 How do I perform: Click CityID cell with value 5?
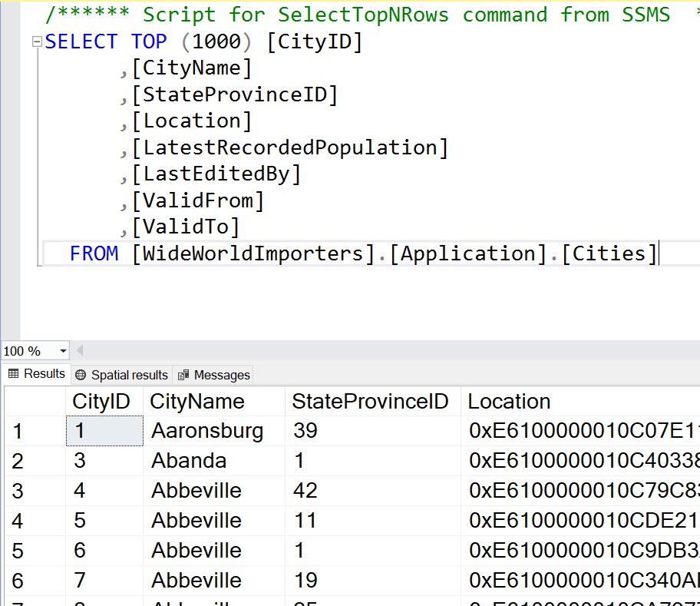coord(104,521)
